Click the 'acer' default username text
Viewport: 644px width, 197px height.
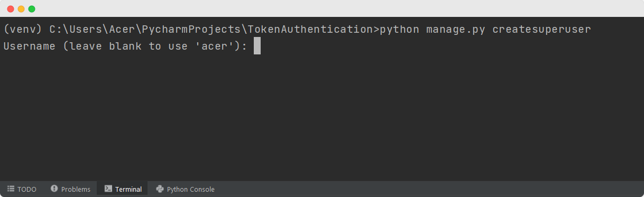(x=218, y=46)
